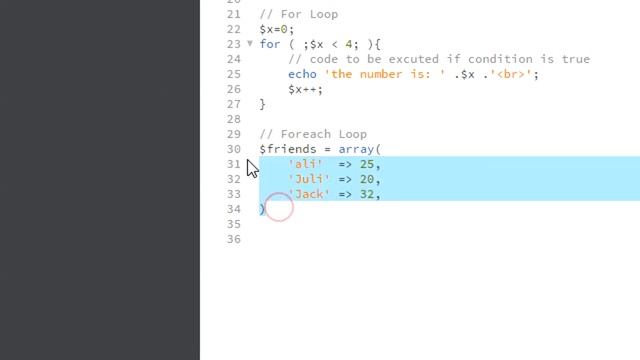
Task: Click line number 26 in gutter
Action: point(234,89)
